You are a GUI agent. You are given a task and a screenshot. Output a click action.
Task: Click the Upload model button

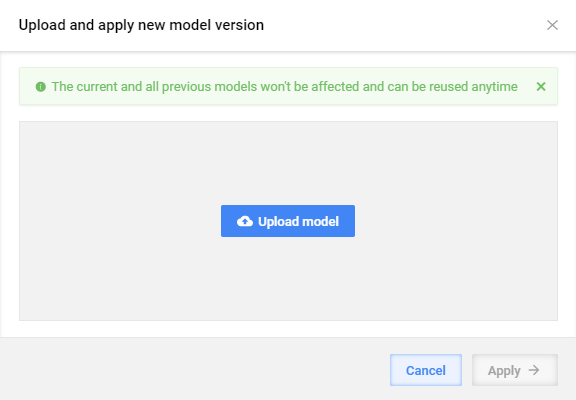coord(288,221)
